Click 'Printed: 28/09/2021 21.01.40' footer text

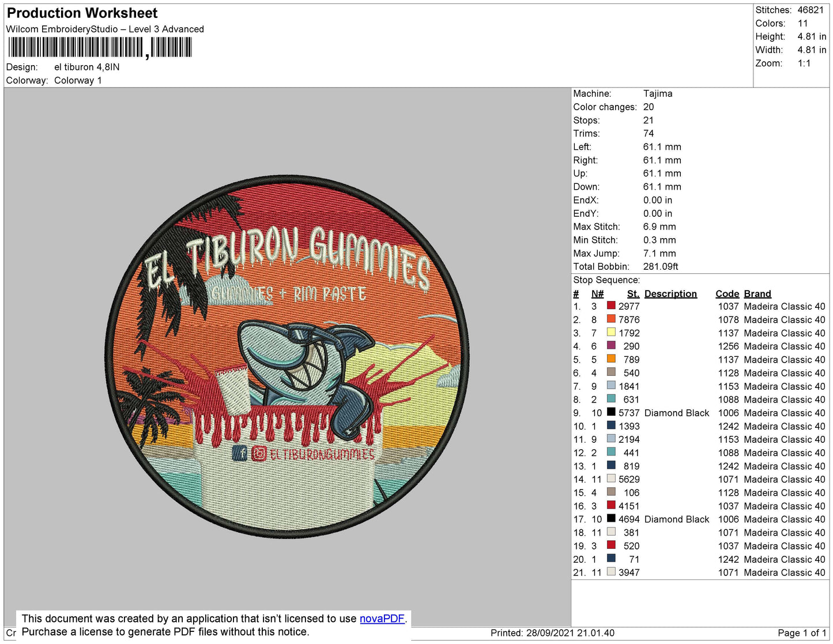[552, 633]
